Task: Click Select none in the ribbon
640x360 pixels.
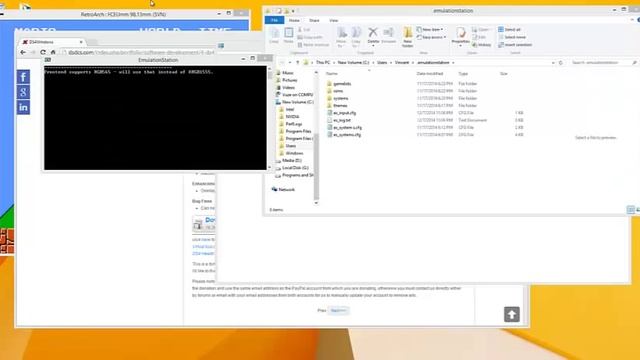Action: (512, 37)
